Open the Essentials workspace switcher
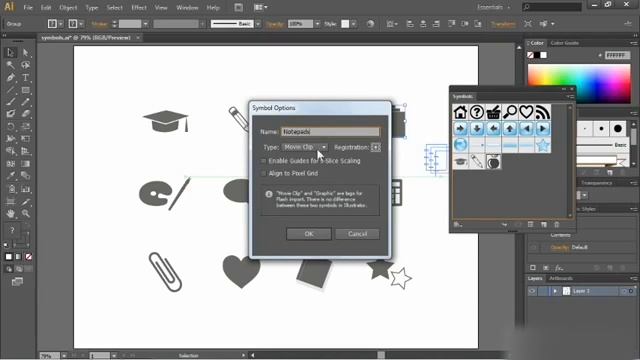 coord(494,7)
